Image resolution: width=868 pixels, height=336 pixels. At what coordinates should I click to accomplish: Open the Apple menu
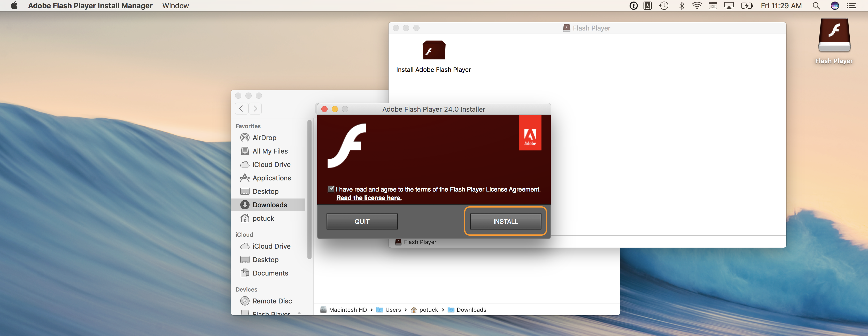pos(14,6)
